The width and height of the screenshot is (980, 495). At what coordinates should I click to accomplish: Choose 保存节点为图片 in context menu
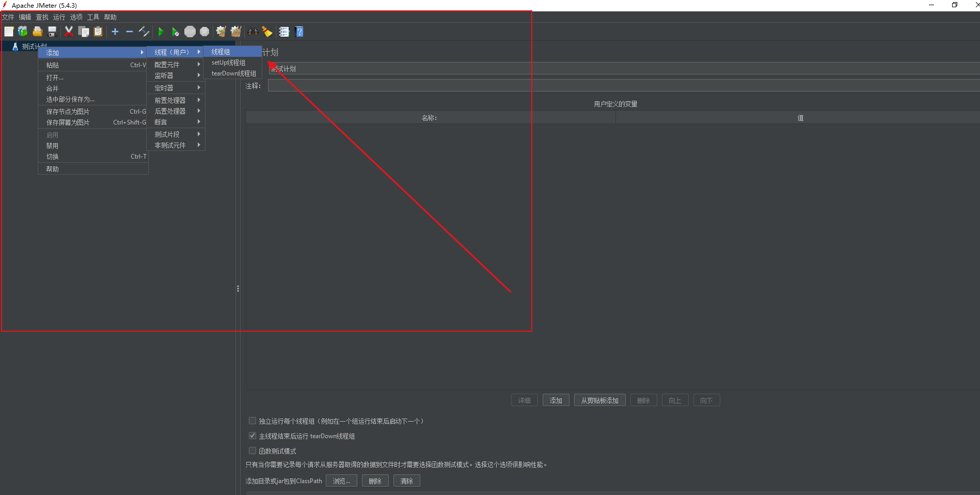pos(93,112)
